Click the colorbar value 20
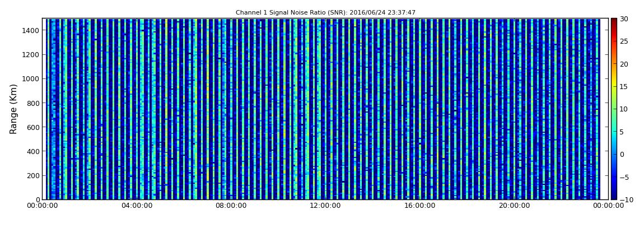 coord(624,64)
